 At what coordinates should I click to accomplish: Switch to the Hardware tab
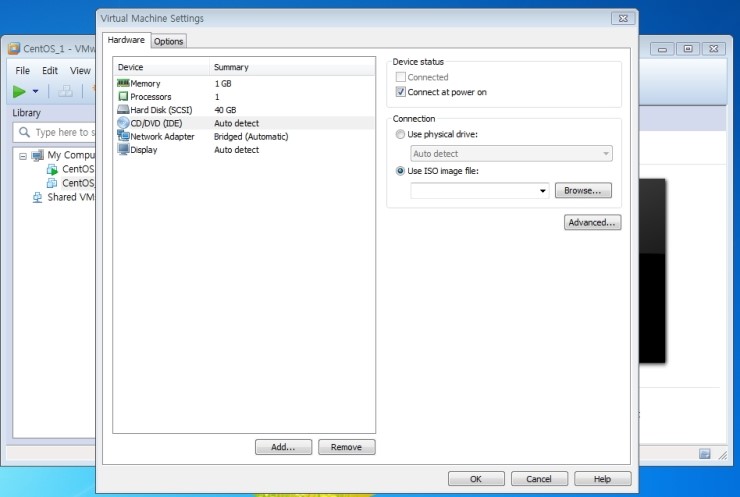click(x=126, y=40)
